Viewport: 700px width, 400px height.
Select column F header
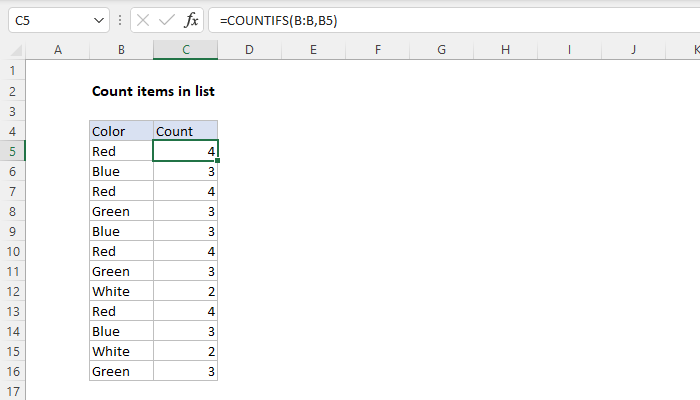(378, 50)
